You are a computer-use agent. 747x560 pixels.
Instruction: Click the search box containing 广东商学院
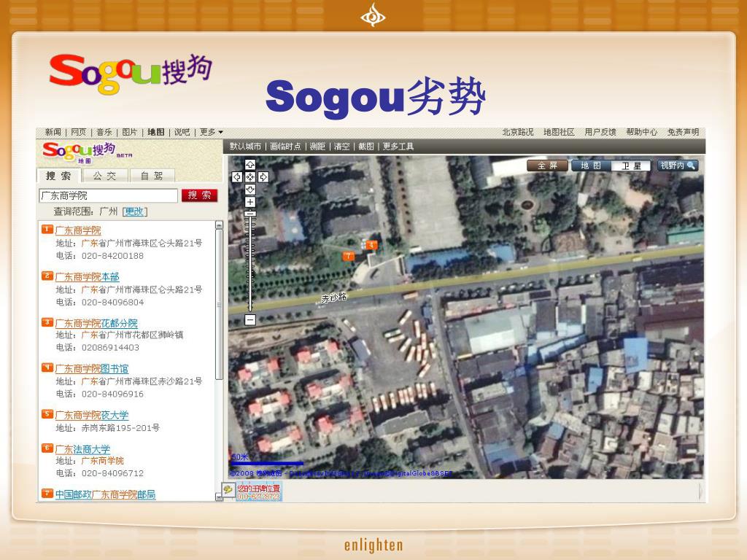pos(108,195)
